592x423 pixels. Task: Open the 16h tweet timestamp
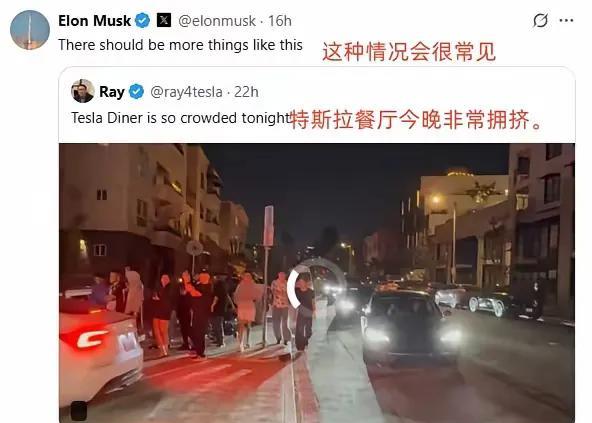point(280,21)
